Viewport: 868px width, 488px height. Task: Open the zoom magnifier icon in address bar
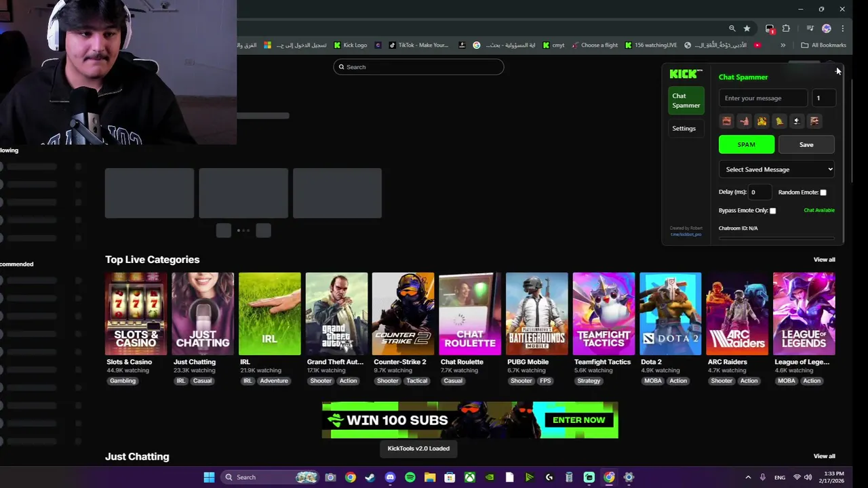732,28
